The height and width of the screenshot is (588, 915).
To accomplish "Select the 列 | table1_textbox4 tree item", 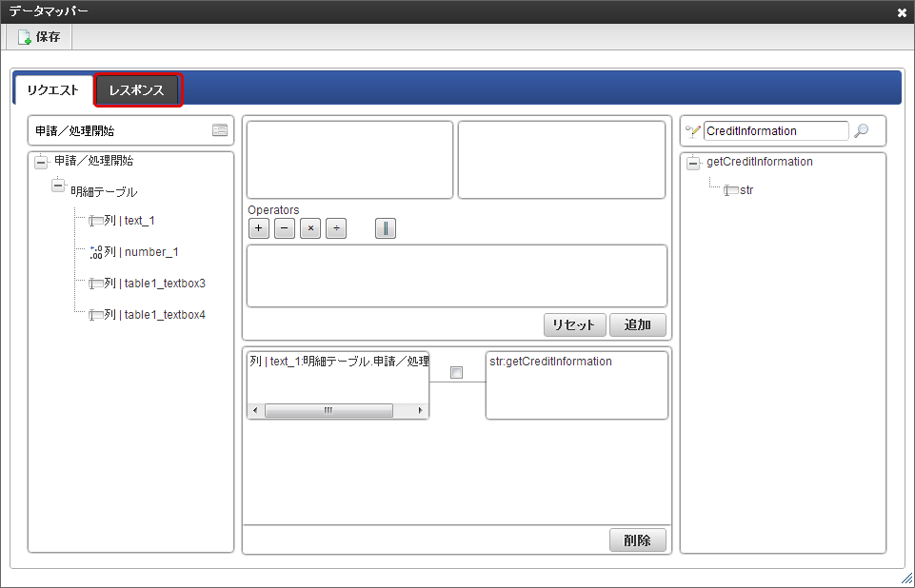I will click(x=154, y=315).
